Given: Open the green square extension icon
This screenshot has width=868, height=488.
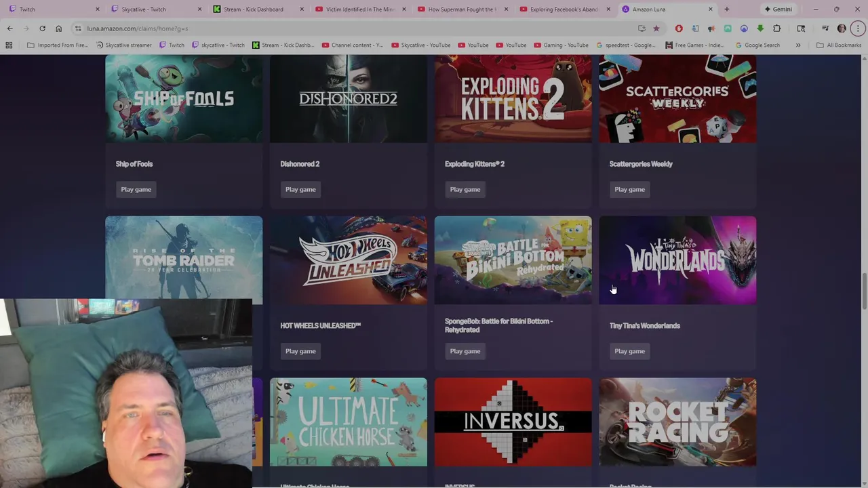Looking at the screenshot, I should pyautogui.click(x=728, y=28).
